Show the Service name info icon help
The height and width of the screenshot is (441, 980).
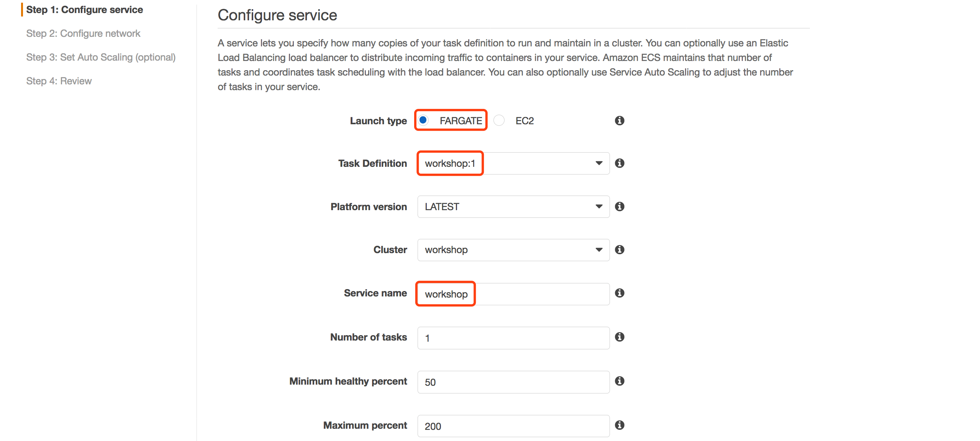pos(619,293)
